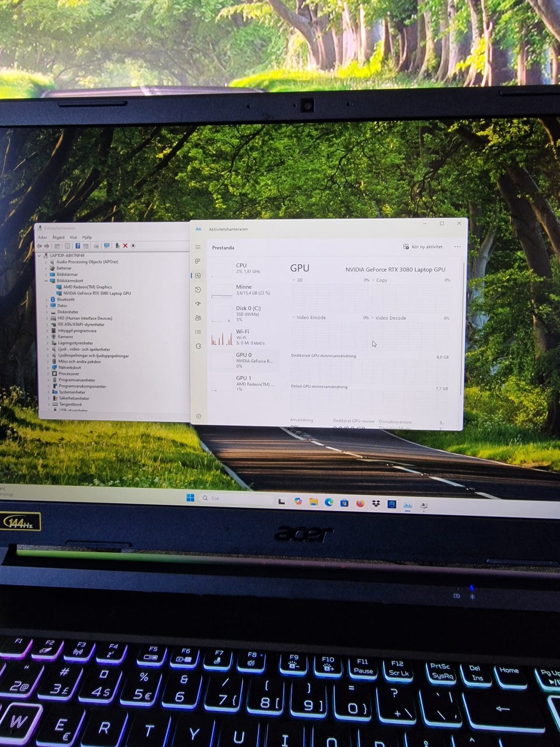Select Säkerhetsenheter in the device tree
The height and width of the screenshot is (747, 560).
coord(70,398)
